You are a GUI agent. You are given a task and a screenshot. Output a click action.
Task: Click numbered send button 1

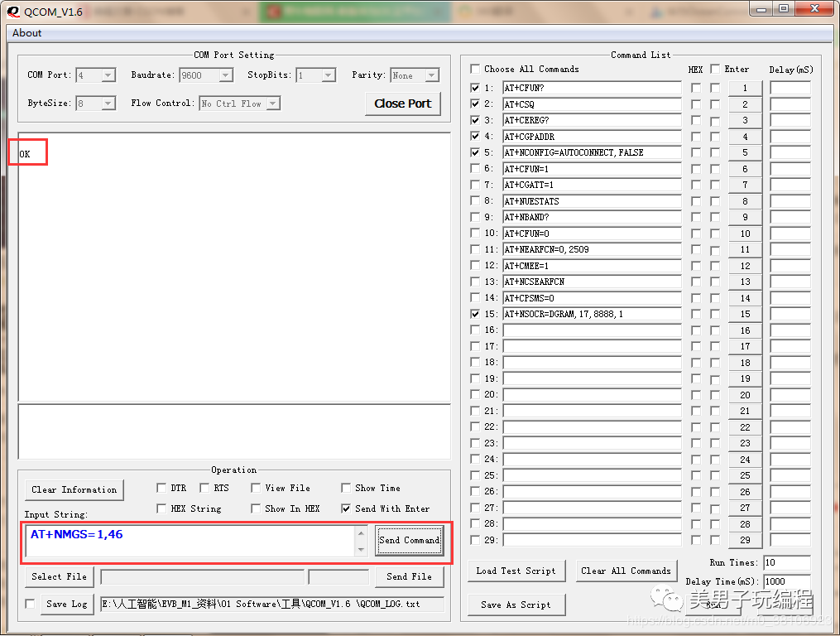click(745, 88)
